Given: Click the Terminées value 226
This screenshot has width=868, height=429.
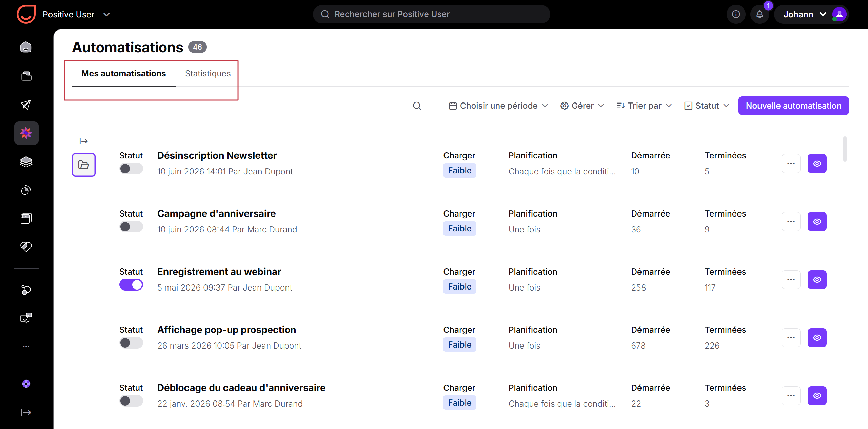Looking at the screenshot, I should click(x=712, y=346).
